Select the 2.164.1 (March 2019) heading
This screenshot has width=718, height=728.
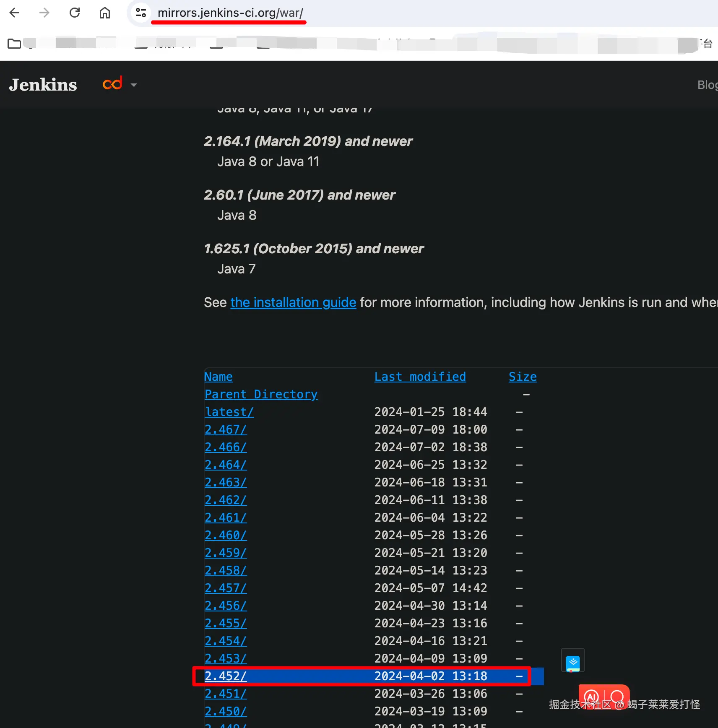tap(308, 141)
